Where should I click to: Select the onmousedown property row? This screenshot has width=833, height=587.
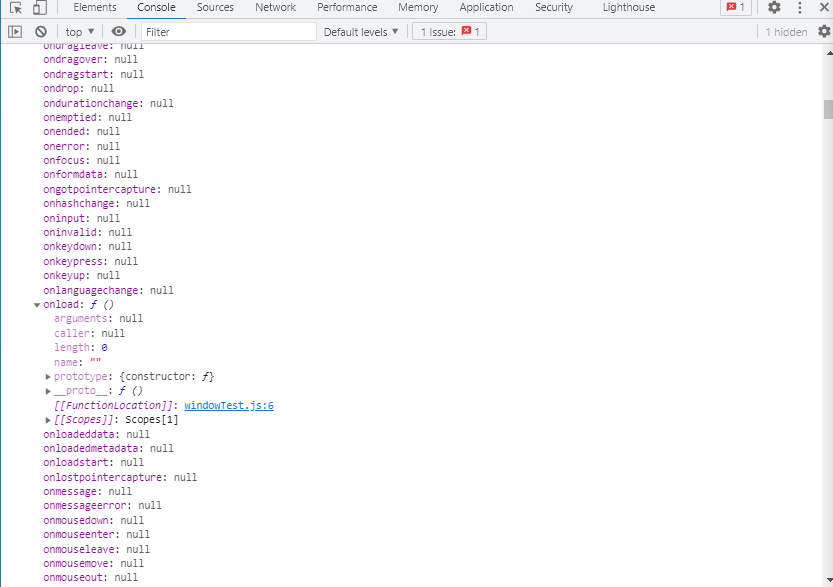94,520
